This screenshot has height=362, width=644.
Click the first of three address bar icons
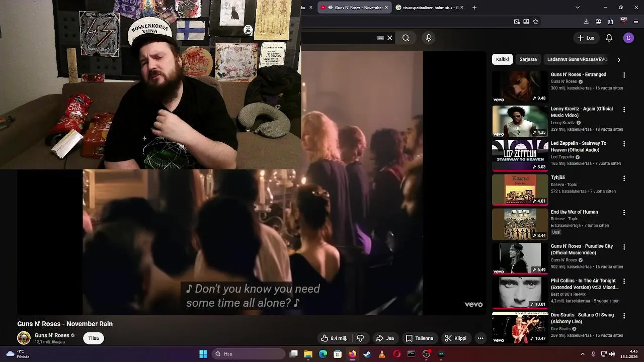(517, 22)
